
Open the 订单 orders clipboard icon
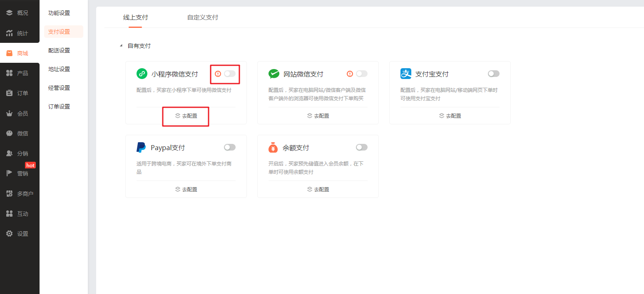point(9,93)
